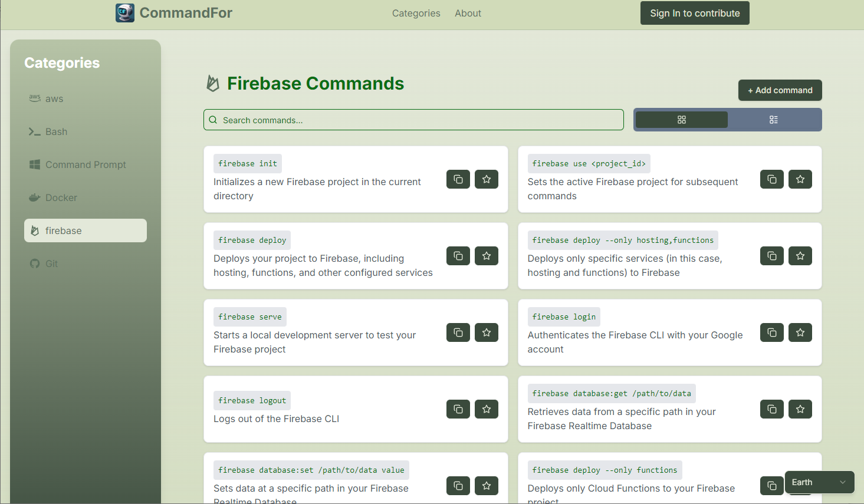Click the 'Firebase Commands' heading

pos(316,84)
